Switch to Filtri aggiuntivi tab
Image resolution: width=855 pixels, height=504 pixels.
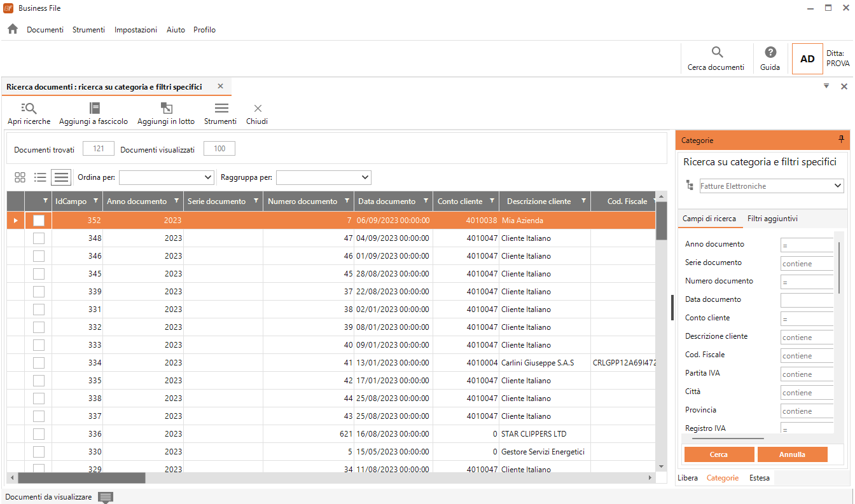[772, 219]
